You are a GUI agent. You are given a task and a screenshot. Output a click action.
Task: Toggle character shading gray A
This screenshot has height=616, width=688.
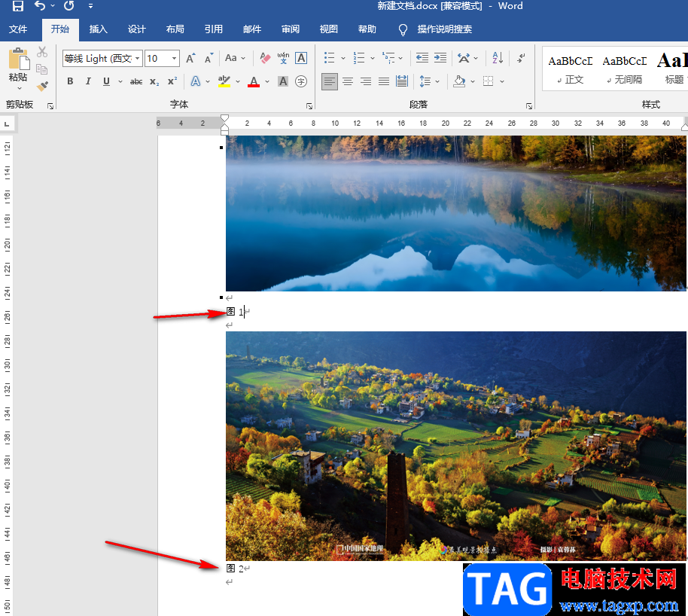pyautogui.click(x=283, y=81)
